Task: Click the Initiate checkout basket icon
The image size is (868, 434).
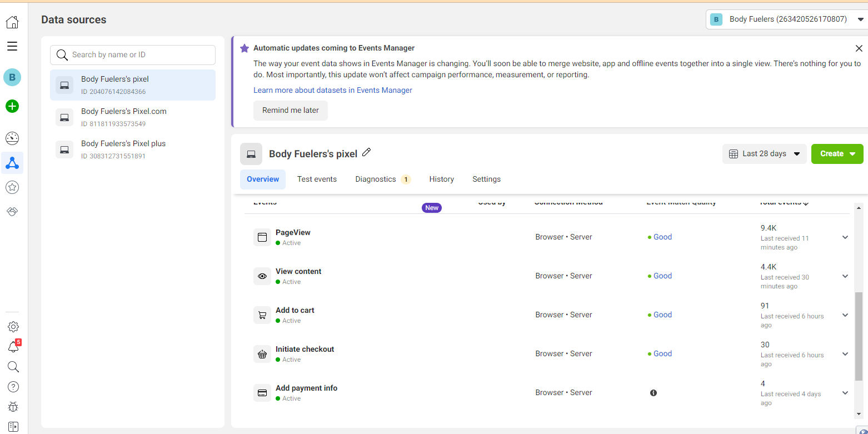Action: [x=262, y=354]
